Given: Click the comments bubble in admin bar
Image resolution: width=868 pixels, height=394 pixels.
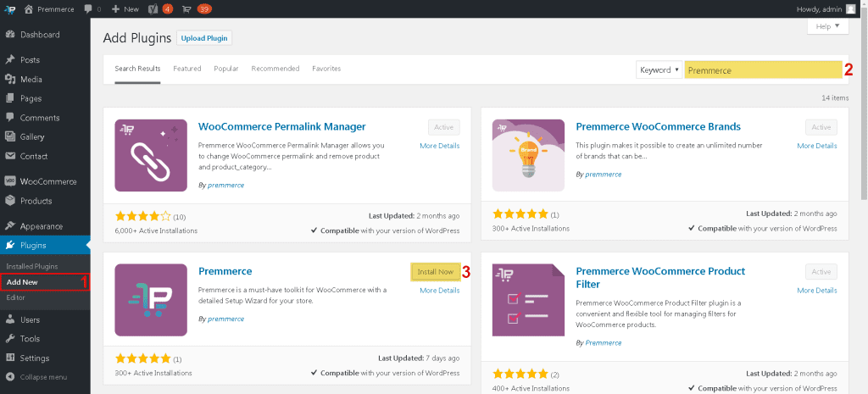Looking at the screenshot, I should (x=88, y=8).
